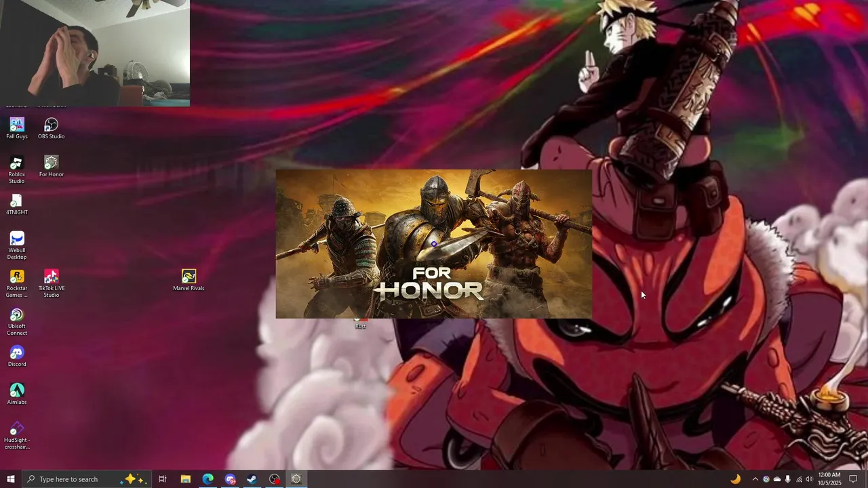
Task: Open the notification center icon
Action: click(853, 479)
